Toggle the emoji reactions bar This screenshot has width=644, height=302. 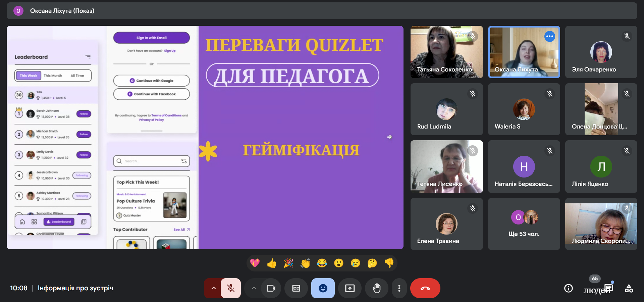pyautogui.click(x=323, y=288)
